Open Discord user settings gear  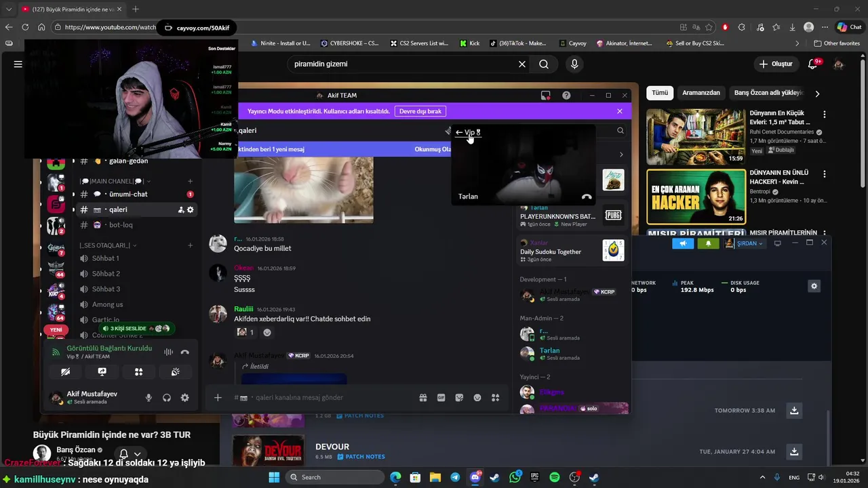click(x=184, y=398)
